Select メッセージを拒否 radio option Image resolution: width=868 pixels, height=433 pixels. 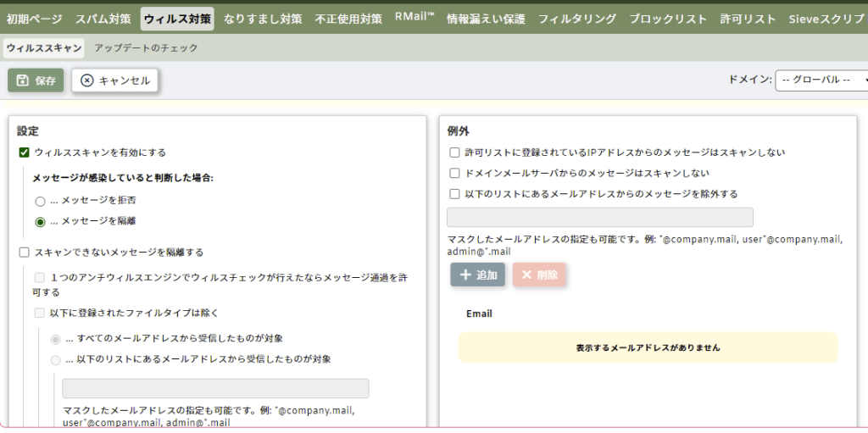pos(40,201)
